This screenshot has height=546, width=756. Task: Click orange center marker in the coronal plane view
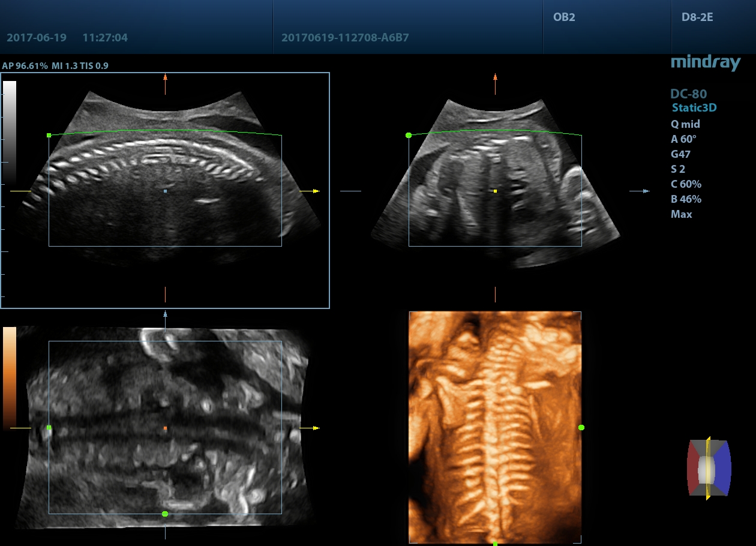tap(165, 428)
